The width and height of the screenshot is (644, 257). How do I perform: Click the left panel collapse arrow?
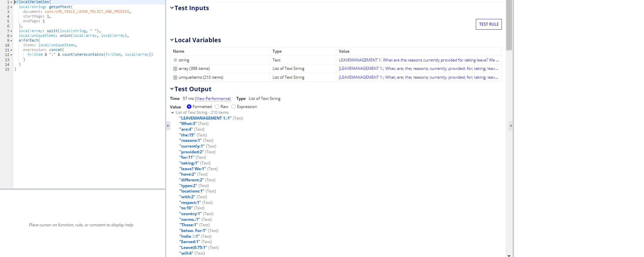(x=168, y=126)
